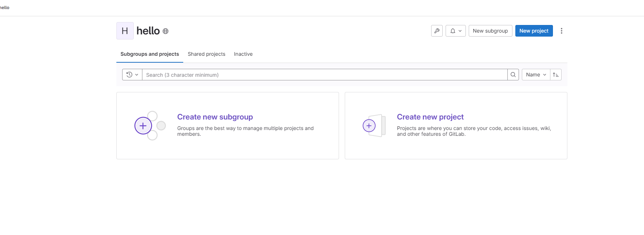Open the notification bell dropdown

click(x=456, y=31)
